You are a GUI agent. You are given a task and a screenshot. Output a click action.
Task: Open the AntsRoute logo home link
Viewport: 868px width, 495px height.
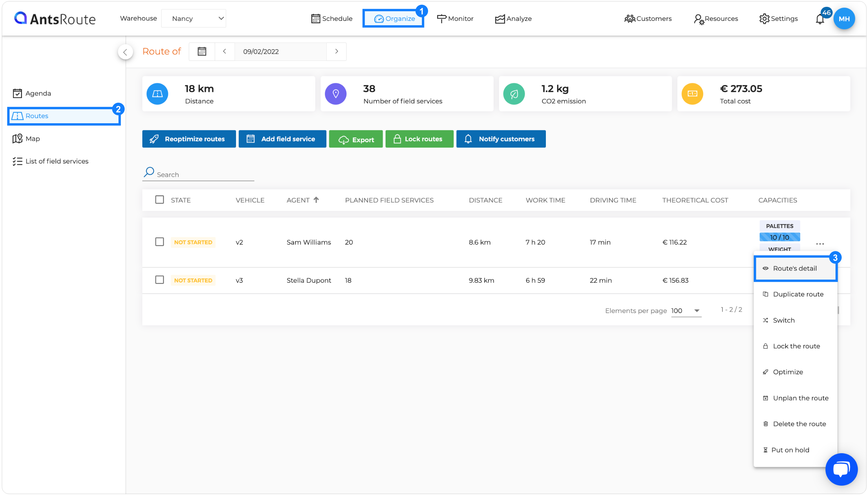coord(55,18)
